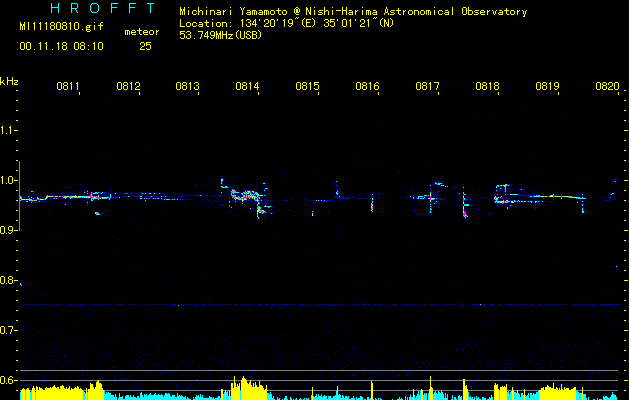Click the 1.0 kHz frequency axis label
Viewport: 629px width, 400px height.
point(8,180)
